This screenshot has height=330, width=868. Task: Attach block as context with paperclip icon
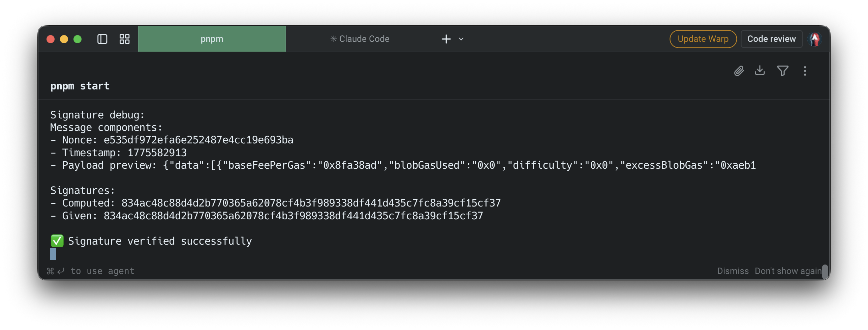tap(739, 71)
